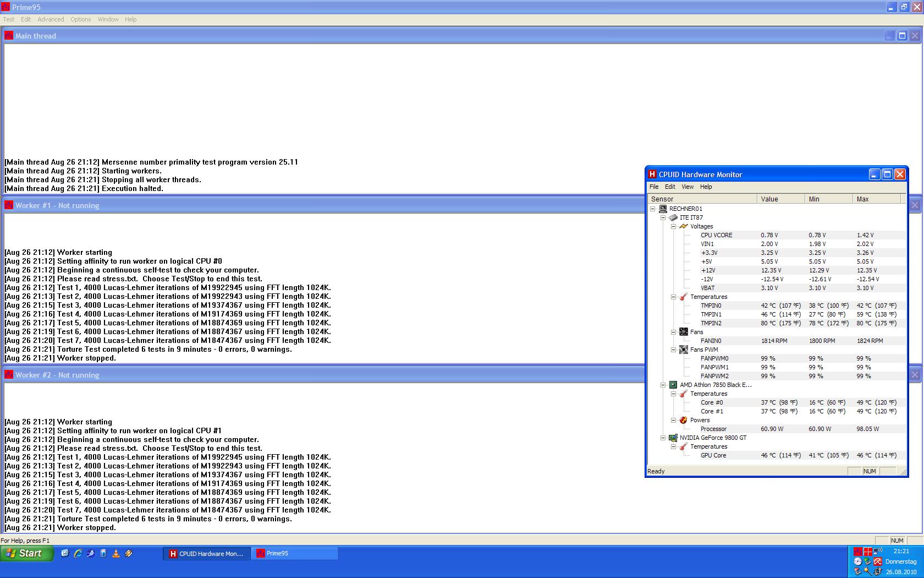This screenshot has width=924, height=578.
Task: Click the Fans fan icon
Action: pos(684,332)
